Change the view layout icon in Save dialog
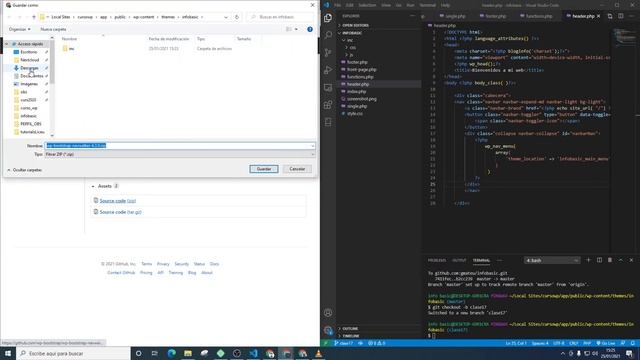The width and height of the screenshot is (640, 360). 289,29
